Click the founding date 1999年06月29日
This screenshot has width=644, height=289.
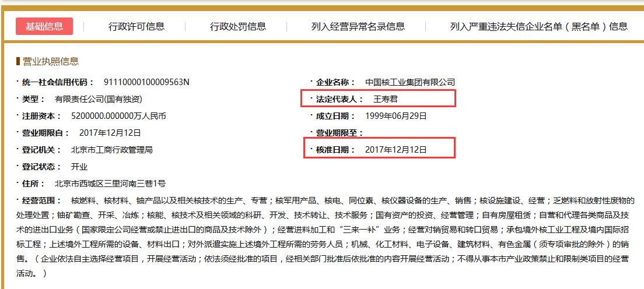[396, 116]
